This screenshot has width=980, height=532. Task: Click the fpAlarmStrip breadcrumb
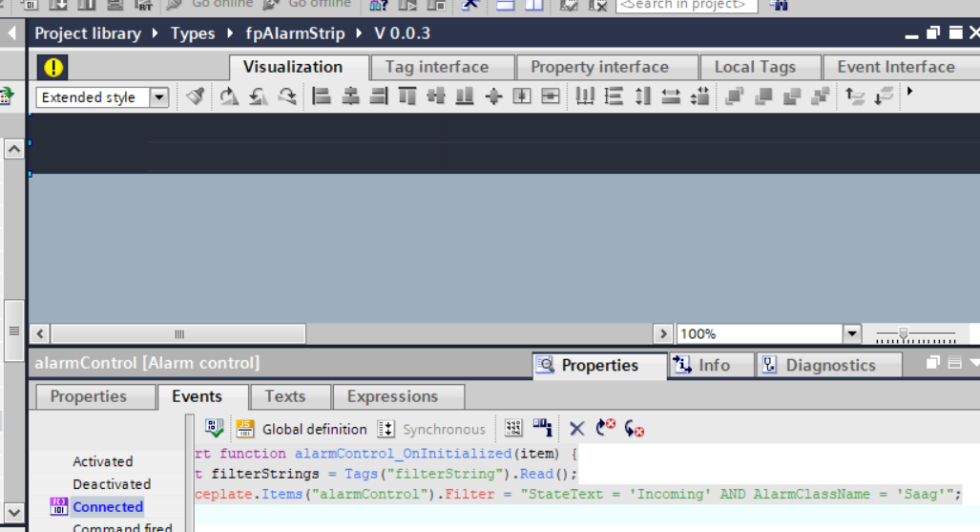[x=295, y=33]
